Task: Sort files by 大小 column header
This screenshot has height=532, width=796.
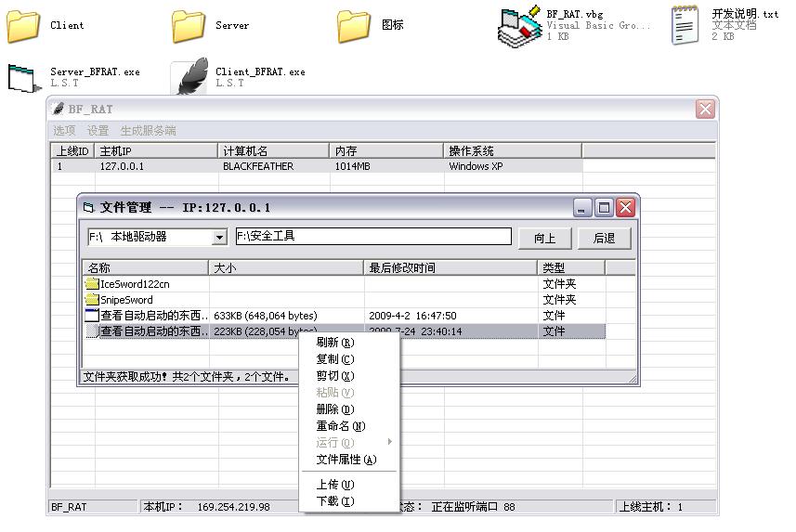Action: point(286,267)
